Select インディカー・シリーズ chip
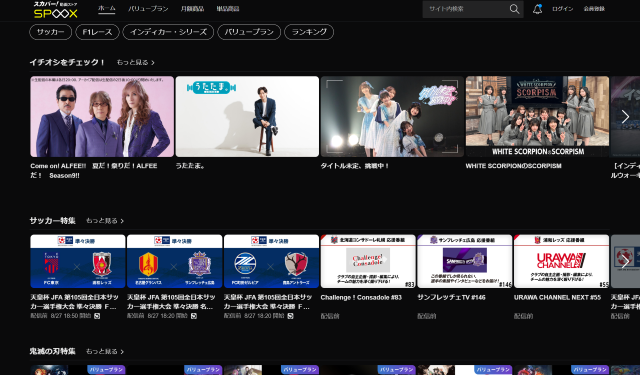 pyautogui.click(x=168, y=32)
